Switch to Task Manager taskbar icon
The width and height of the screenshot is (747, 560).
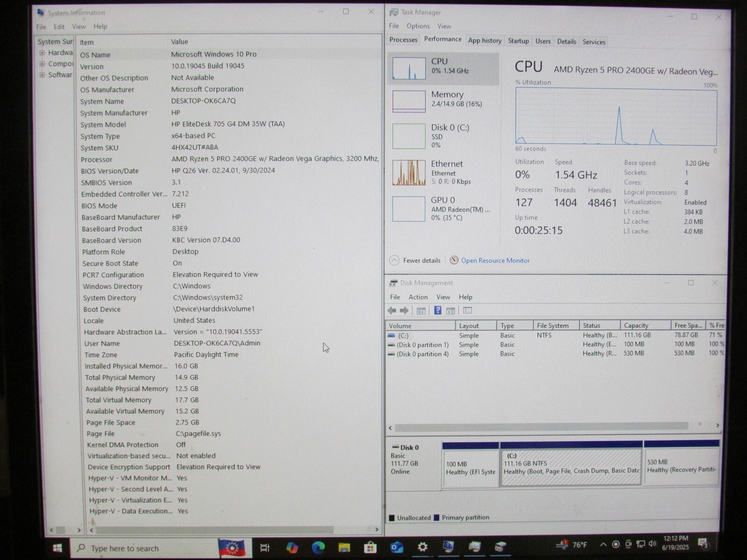click(474, 546)
